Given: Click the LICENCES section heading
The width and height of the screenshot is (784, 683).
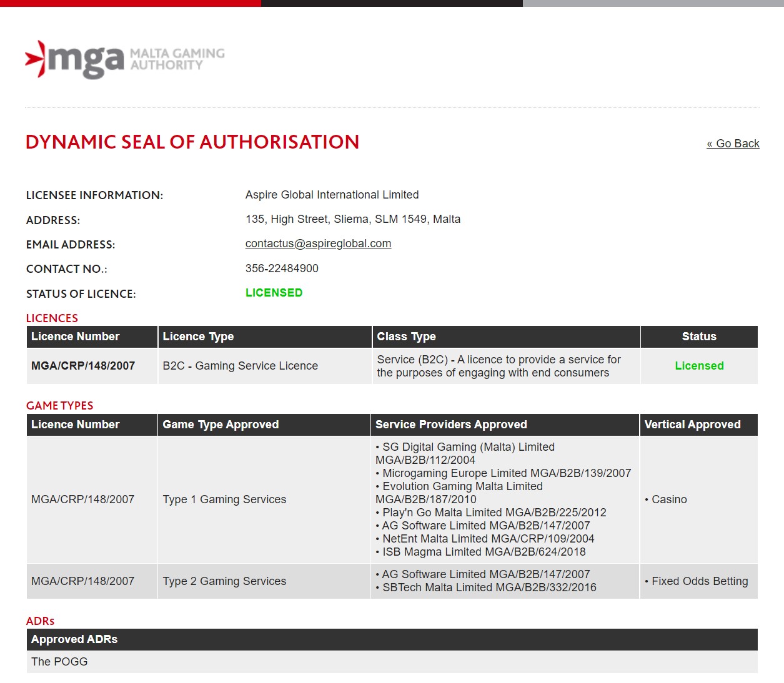Looking at the screenshot, I should tap(52, 318).
